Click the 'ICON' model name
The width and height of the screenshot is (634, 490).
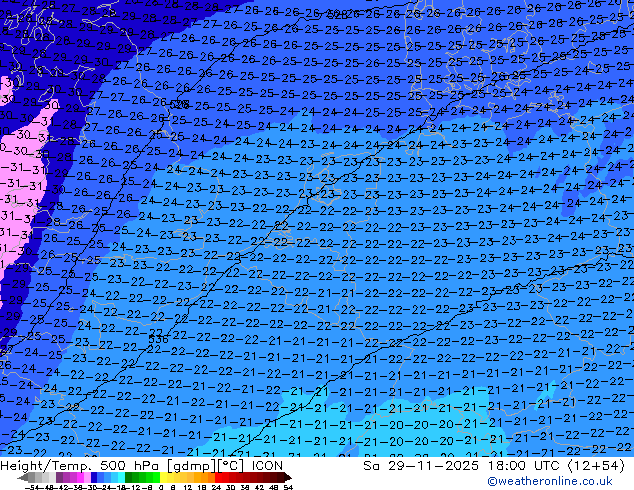[x=267, y=466]
